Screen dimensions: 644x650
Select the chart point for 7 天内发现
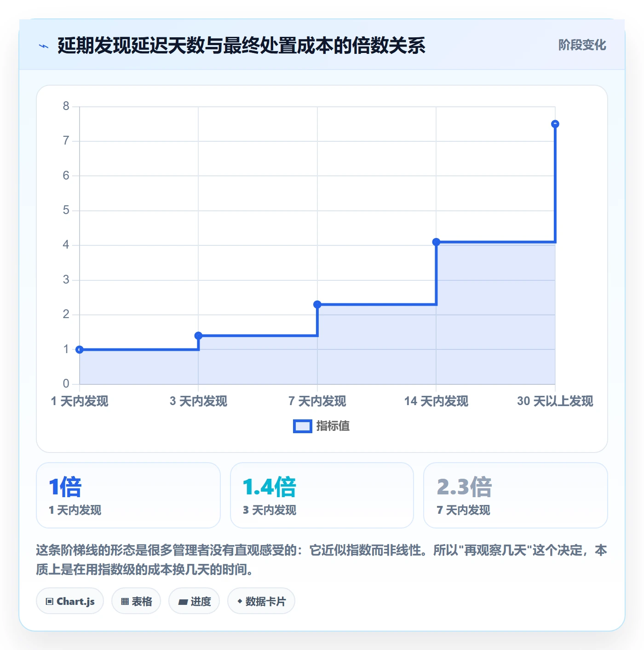[x=317, y=304]
